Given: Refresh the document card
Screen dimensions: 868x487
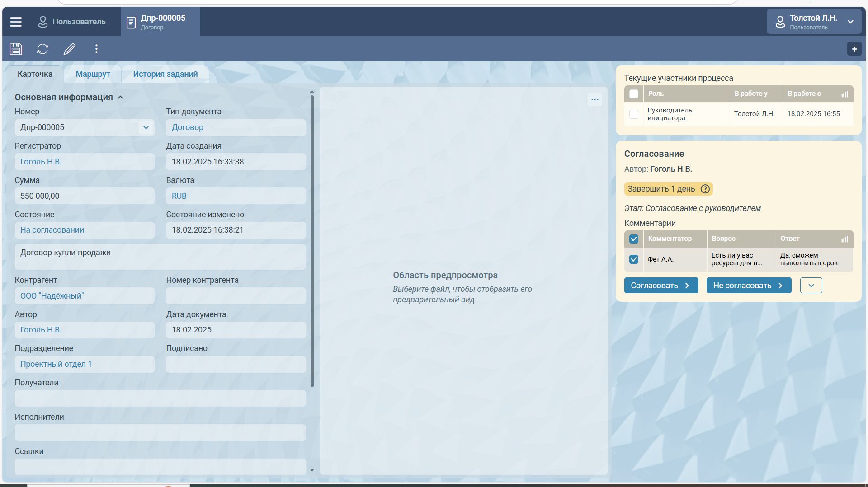Looking at the screenshot, I should click(42, 49).
